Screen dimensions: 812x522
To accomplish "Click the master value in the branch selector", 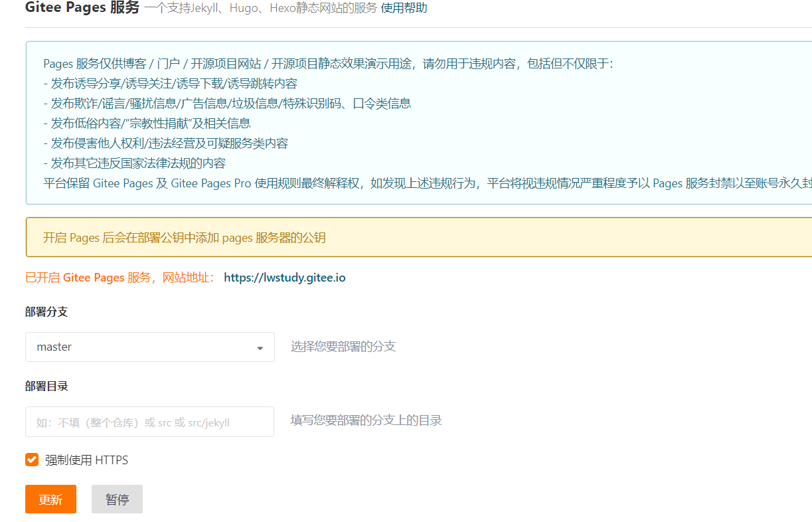I will [54, 347].
